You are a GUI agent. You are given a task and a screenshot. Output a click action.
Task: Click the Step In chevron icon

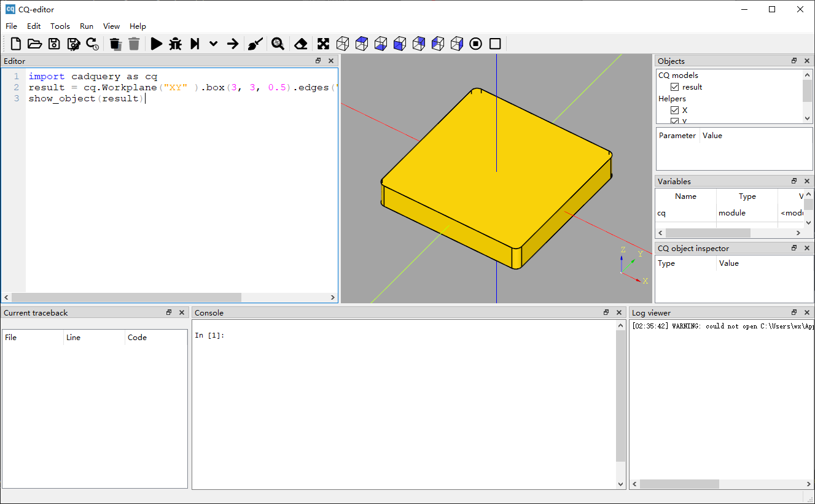213,44
